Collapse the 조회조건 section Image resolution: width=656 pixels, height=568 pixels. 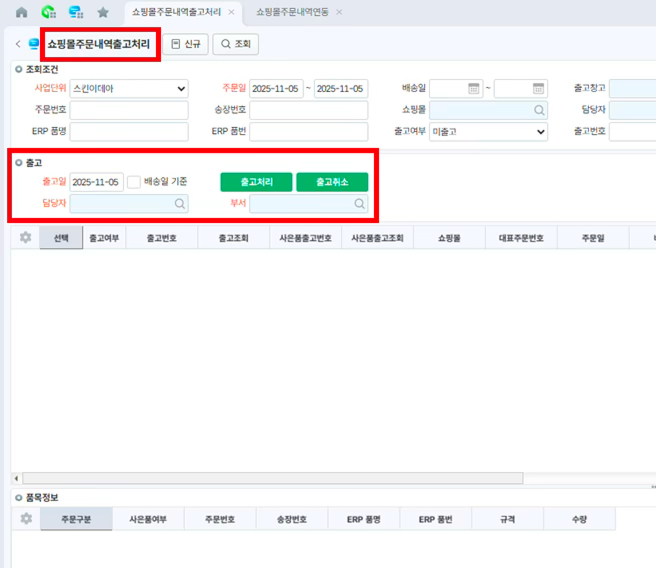[x=18, y=69]
